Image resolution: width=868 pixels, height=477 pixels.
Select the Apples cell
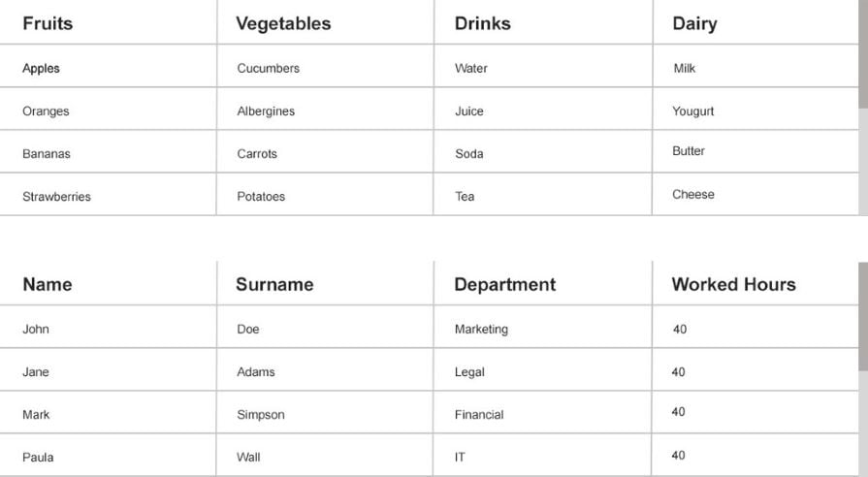(x=41, y=68)
